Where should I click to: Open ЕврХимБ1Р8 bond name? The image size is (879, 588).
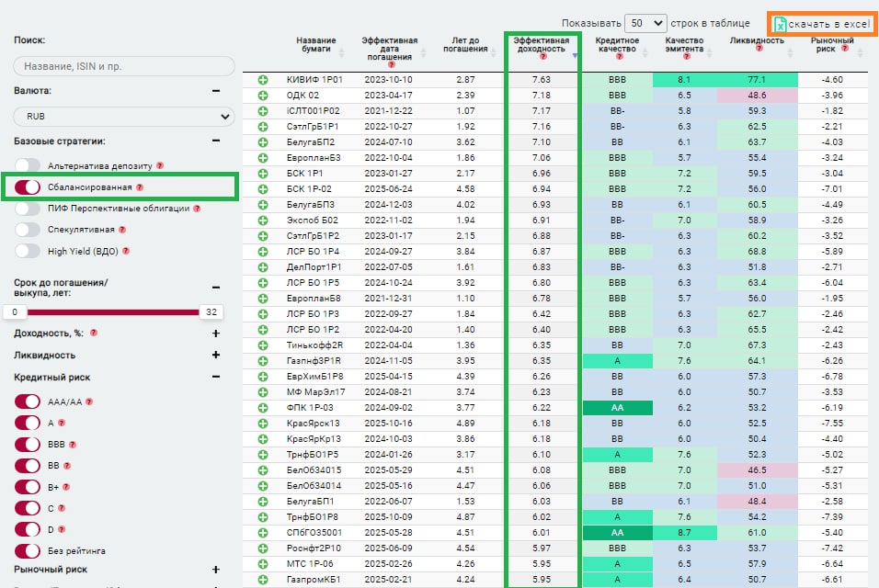pos(314,377)
